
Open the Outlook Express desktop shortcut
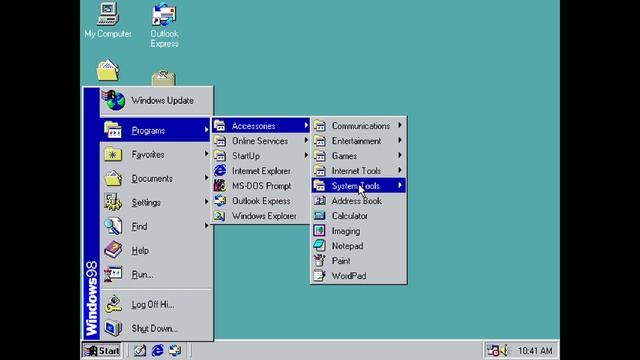point(164,25)
